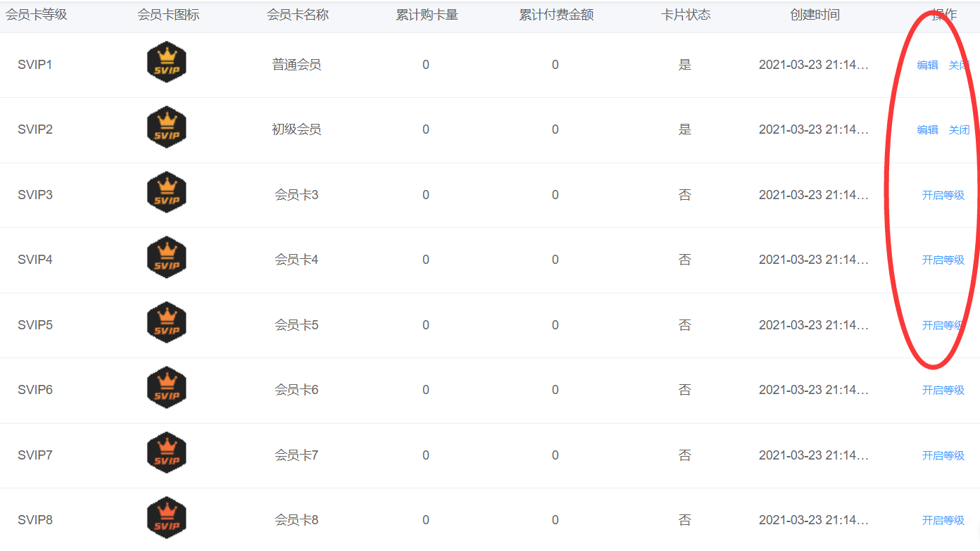Screen dimensions: 980x551
Task: Click card status 否 in SVIP3 row
Action: [685, 195]
